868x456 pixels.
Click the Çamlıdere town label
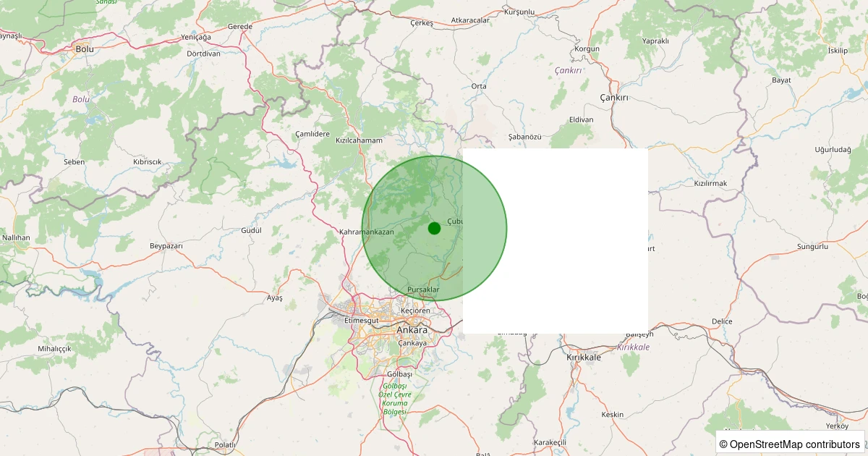coord(312,134)
